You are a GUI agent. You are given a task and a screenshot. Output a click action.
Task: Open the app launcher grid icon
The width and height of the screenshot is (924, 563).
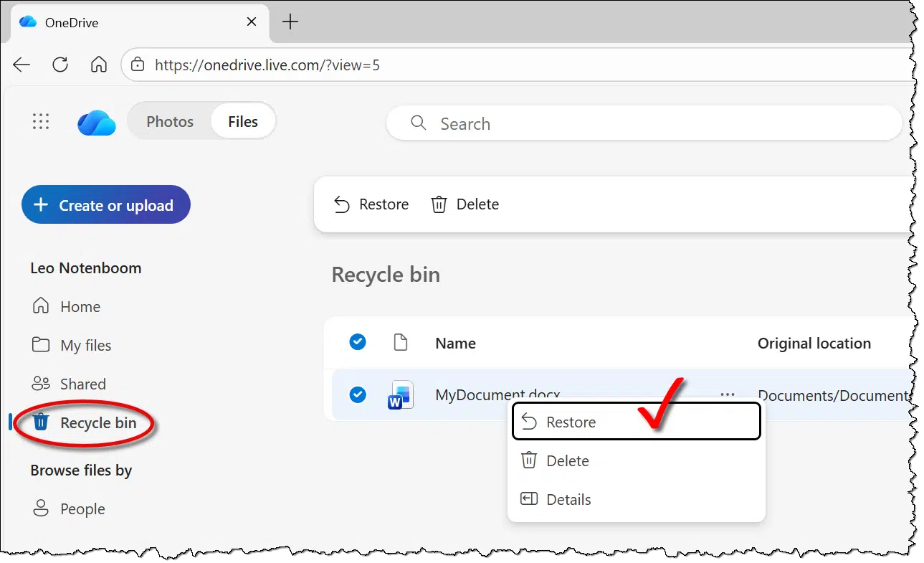(41, 122)
